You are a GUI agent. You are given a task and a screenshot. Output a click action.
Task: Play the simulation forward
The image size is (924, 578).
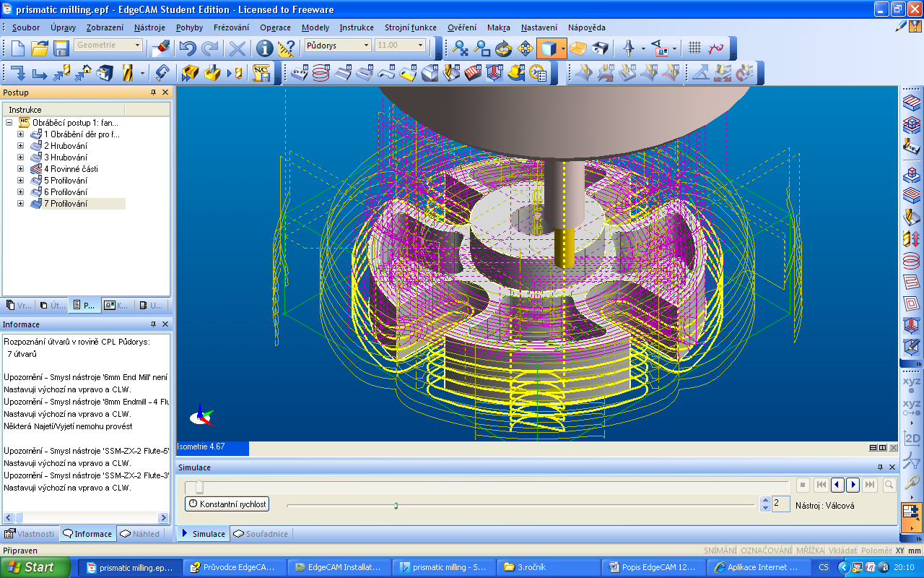click(853, 485)
